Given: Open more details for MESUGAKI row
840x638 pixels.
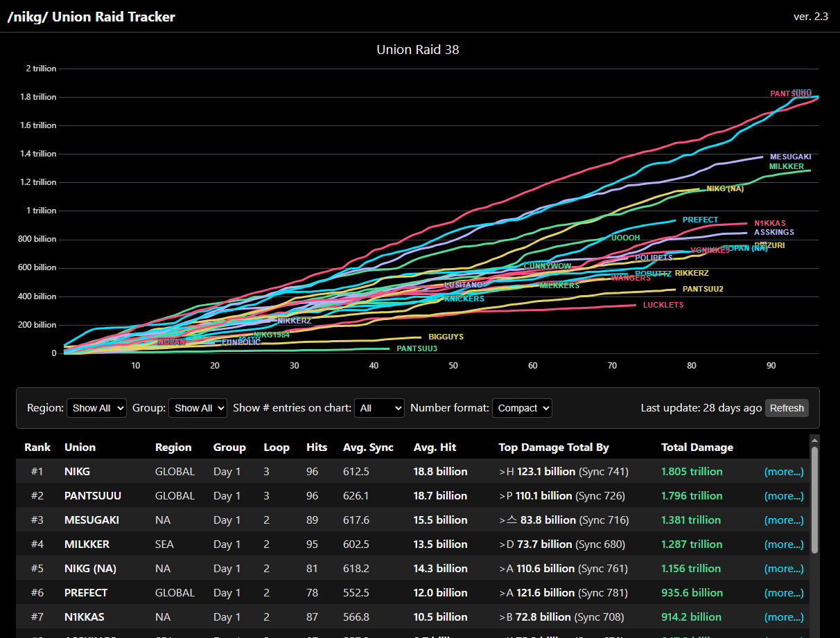Looking at the screenshot, I should coord(784,520).
